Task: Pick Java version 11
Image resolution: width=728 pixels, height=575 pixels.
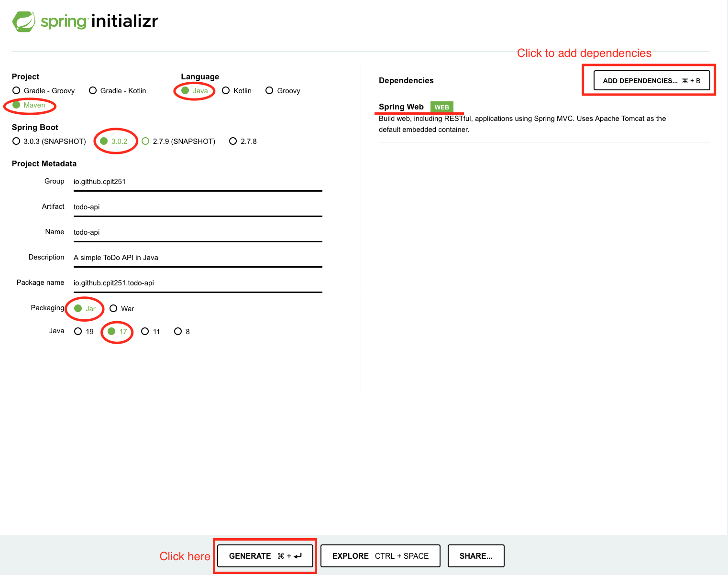Action: 151,332
